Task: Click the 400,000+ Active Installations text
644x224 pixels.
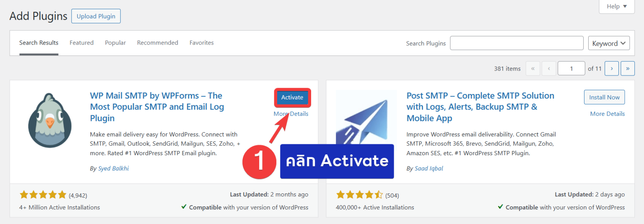Action: click(x=375, y=207)
